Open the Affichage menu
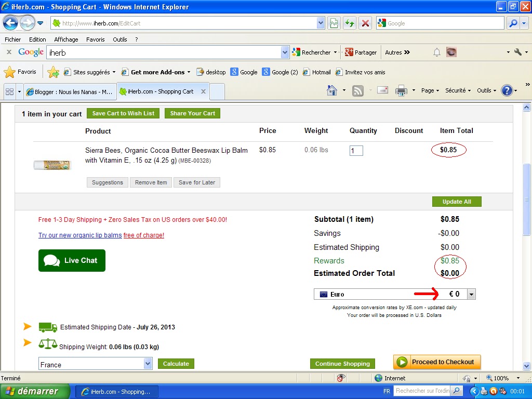Viewport: 532px width, 399px height. 66,39
